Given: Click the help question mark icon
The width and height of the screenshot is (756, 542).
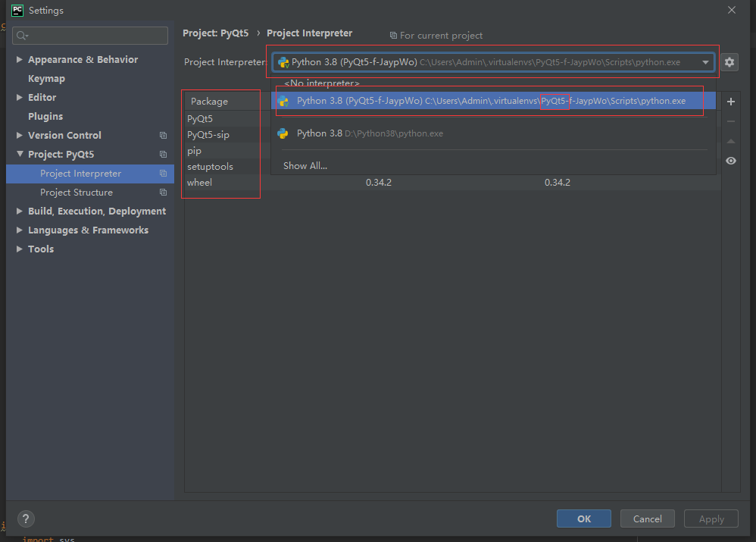Looking at the screenshot, I should pos(26,519).
